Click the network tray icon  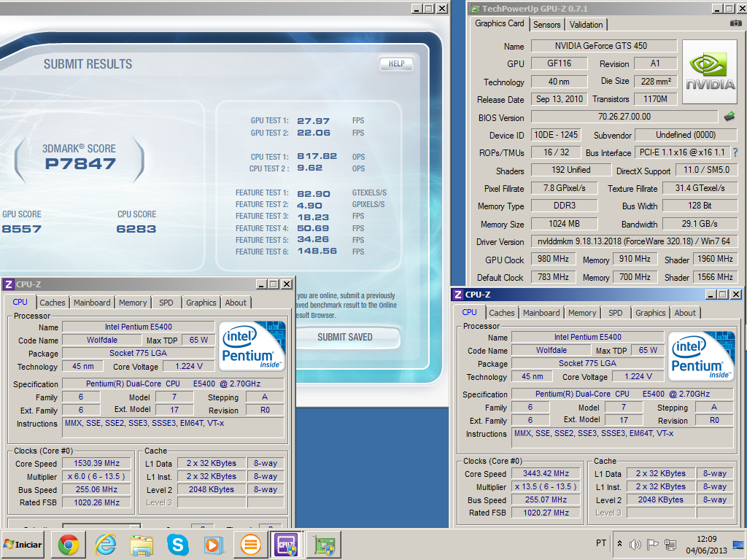point(670,544)
